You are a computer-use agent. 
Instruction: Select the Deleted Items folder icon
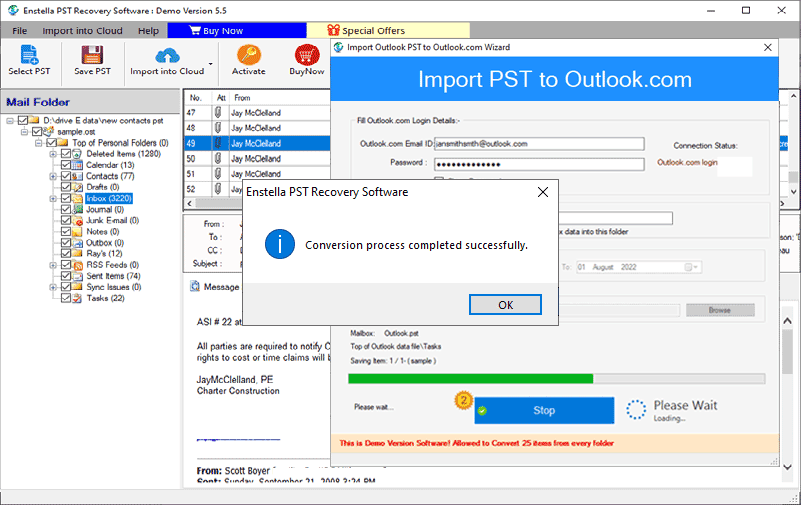click(x=77, y=154)
